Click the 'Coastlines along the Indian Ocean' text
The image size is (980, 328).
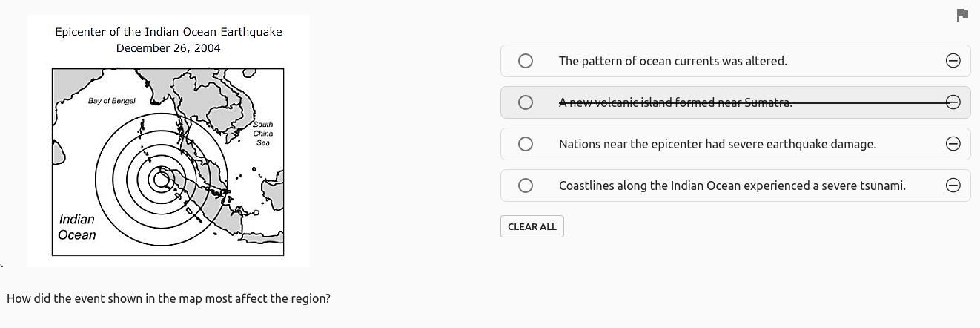[x=732, y=186]
